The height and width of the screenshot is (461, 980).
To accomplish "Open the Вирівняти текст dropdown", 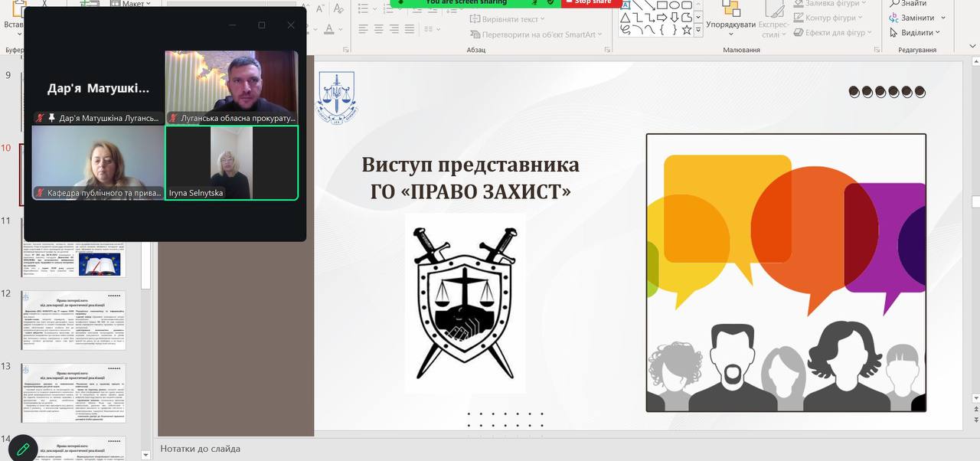I will [x=507, y=19].
